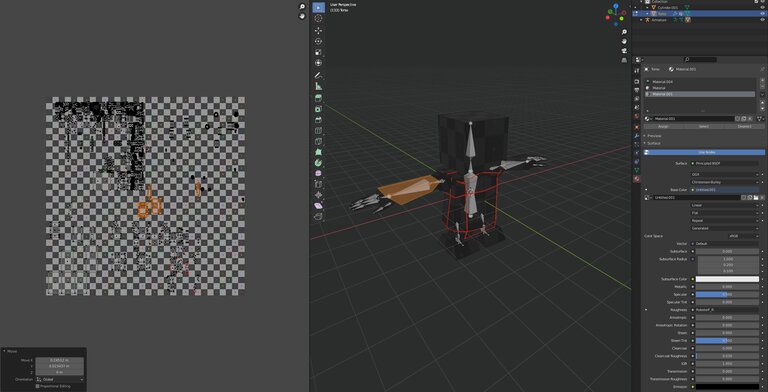The height and width of the screenshot is (392, 768).
Task: Select the Bevel tool
Action: coord(318,120)
